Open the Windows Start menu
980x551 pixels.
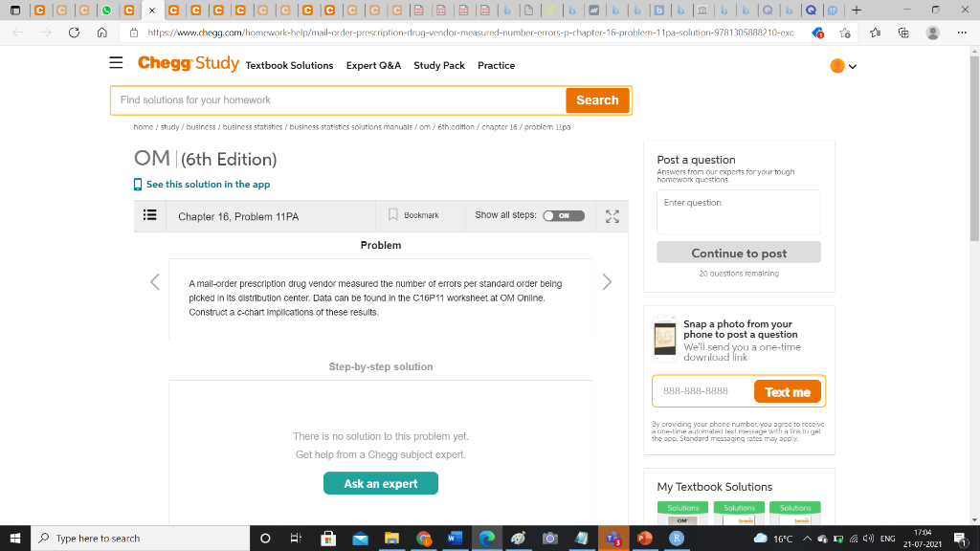(15, 538)
